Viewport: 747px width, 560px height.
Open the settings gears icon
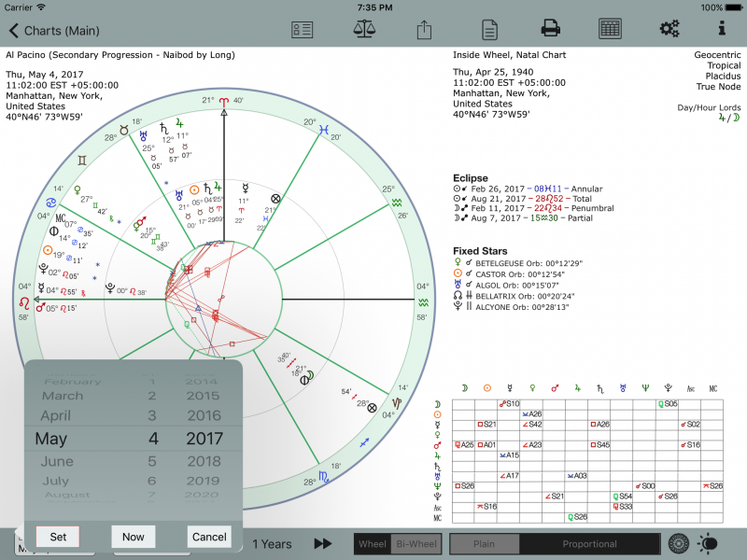coord(669,28)
